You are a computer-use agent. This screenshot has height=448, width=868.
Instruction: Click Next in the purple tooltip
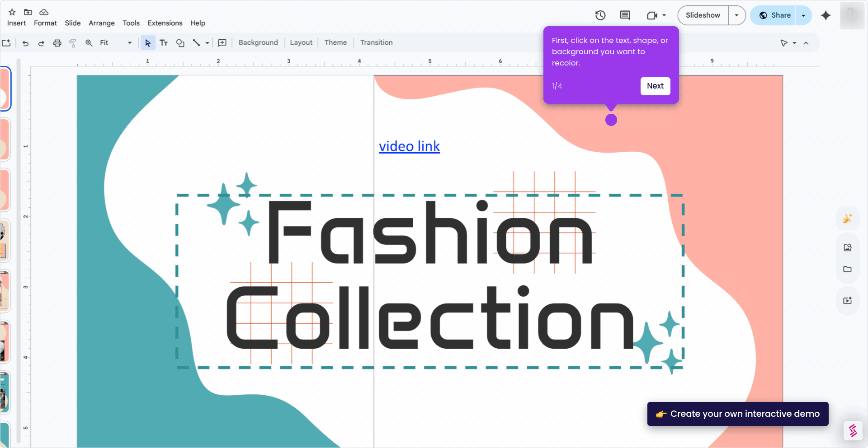(x=655, y=86)
